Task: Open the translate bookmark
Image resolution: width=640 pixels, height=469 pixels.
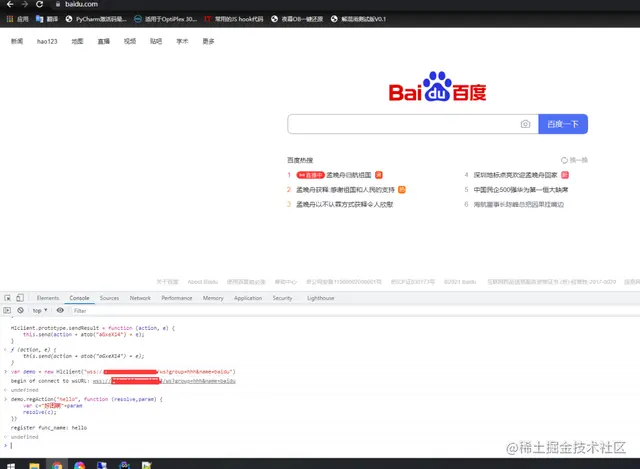Action: pos(47,19)
